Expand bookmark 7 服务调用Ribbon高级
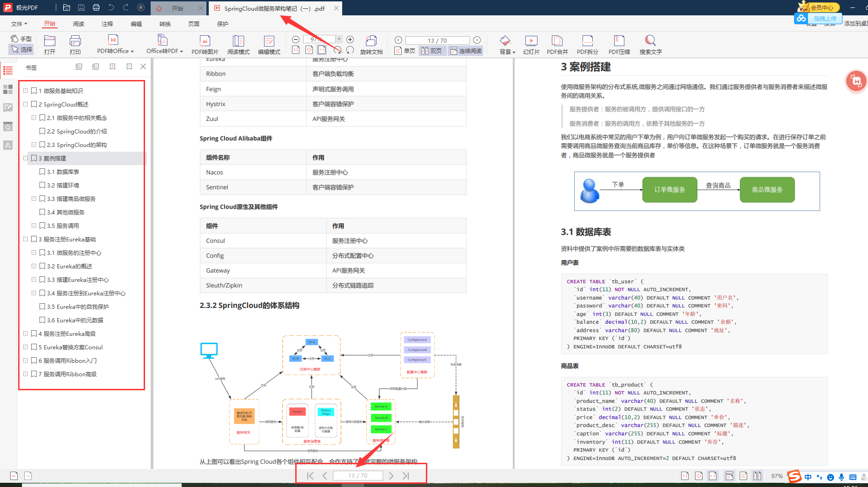 (x=26, y=374)
